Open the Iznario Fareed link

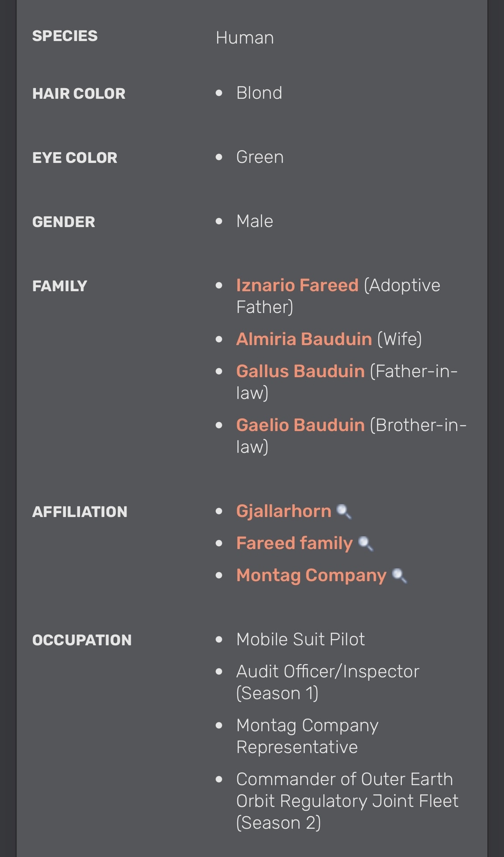pyautogui.click(x=297, y=285)
